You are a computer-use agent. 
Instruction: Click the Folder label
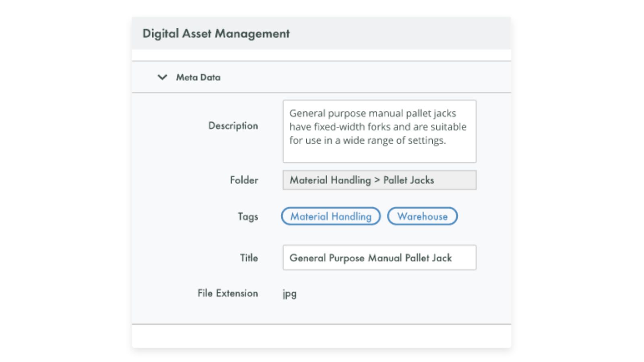point(244,180)
